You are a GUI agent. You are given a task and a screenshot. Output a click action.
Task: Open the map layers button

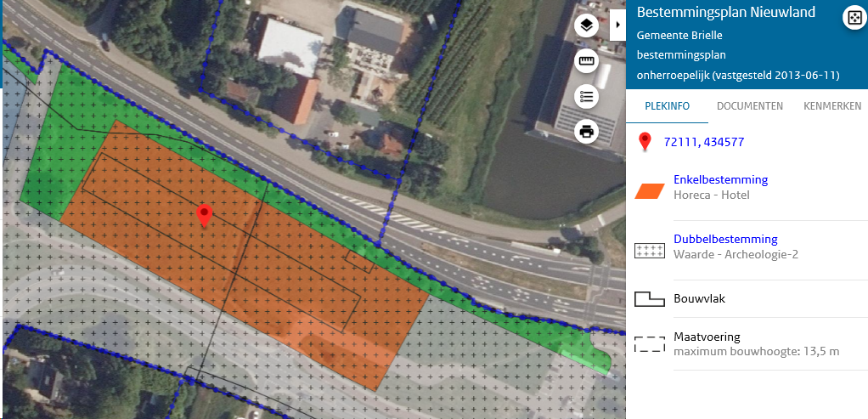tap(586, 25)
